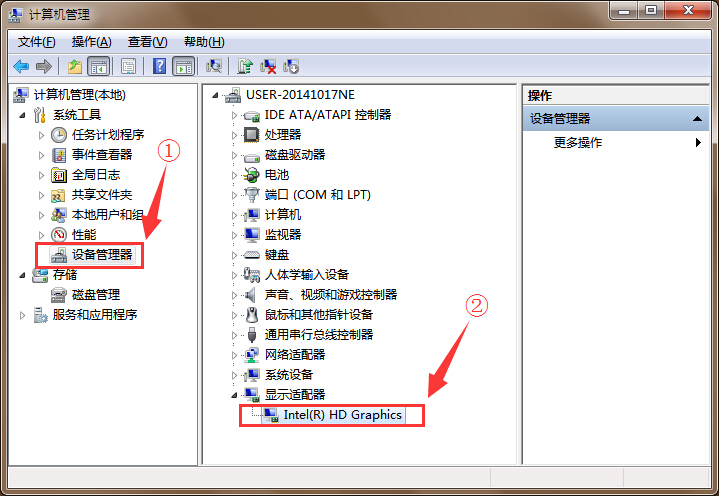
Task: Click the uninstall device red X icon
Action: click(268, 66)
